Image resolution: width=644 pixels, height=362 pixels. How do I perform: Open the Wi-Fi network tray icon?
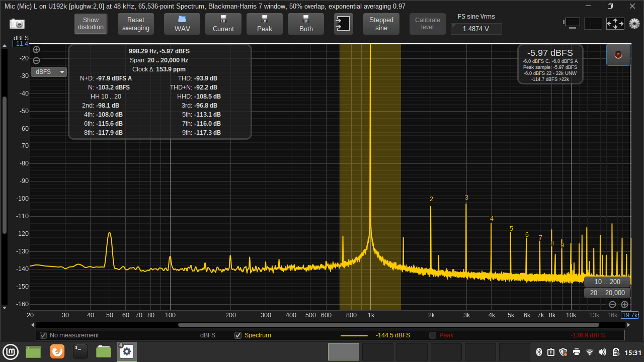point(590,352)
